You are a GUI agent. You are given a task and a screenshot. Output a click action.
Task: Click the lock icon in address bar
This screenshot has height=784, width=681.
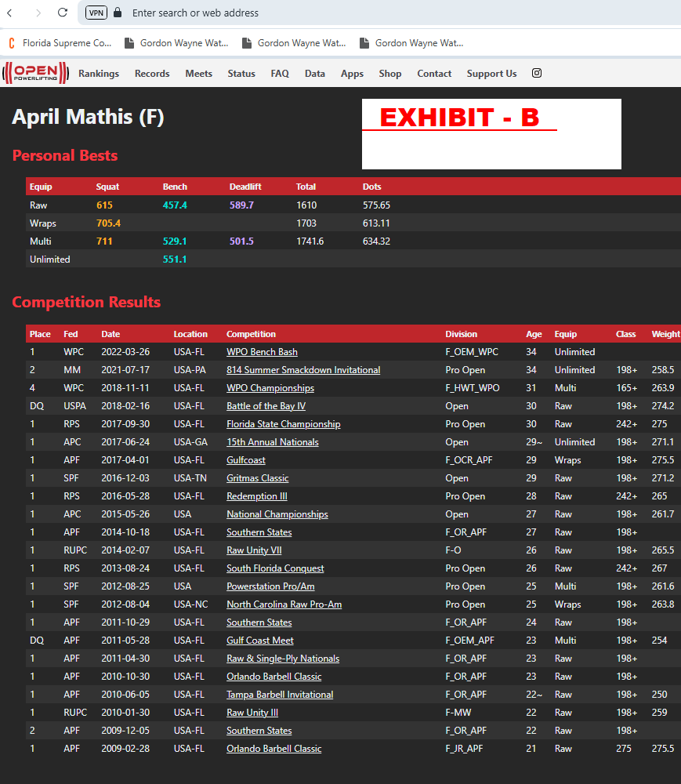click(118, 13)
